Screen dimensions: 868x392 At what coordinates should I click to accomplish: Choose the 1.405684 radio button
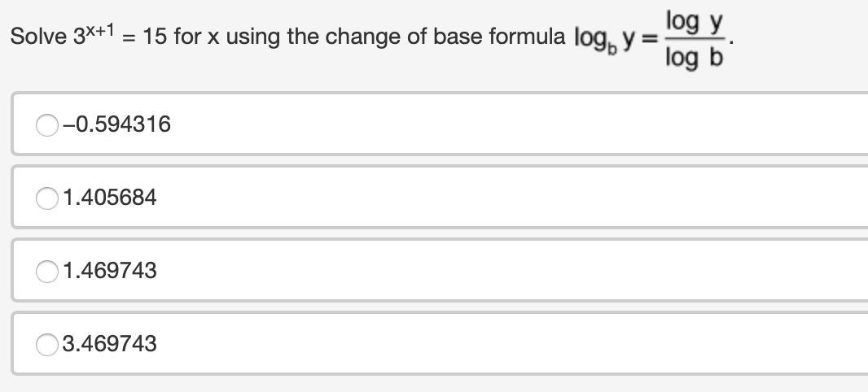(46, 198)
